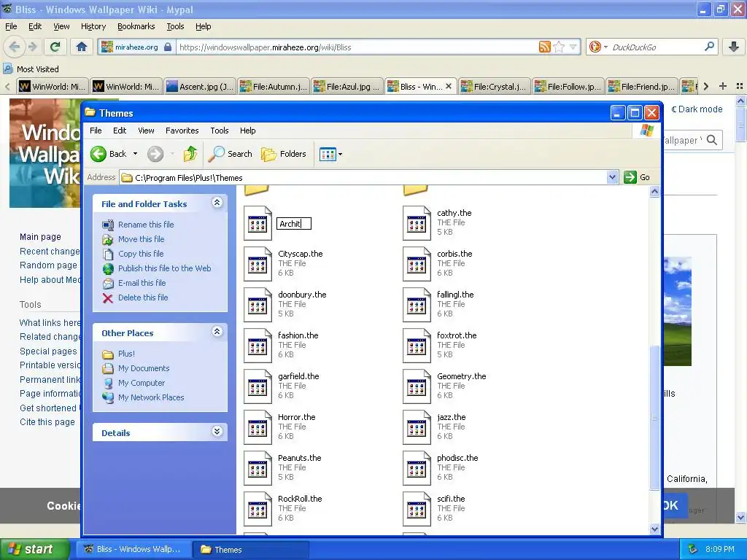This screenshot has width=747, height=560.
Task: Open Most Visited bookmarks toolbar item
Action: [31, 69]
